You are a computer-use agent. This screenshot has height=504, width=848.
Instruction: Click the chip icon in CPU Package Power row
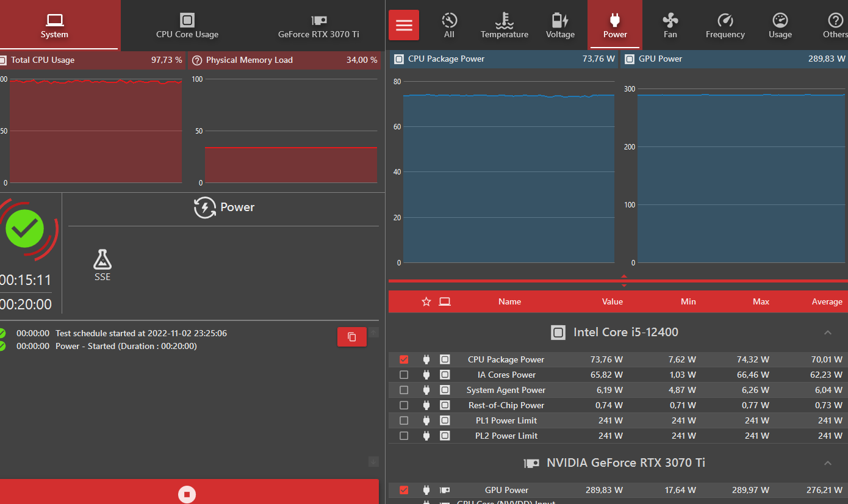click(x=445, y=359)
